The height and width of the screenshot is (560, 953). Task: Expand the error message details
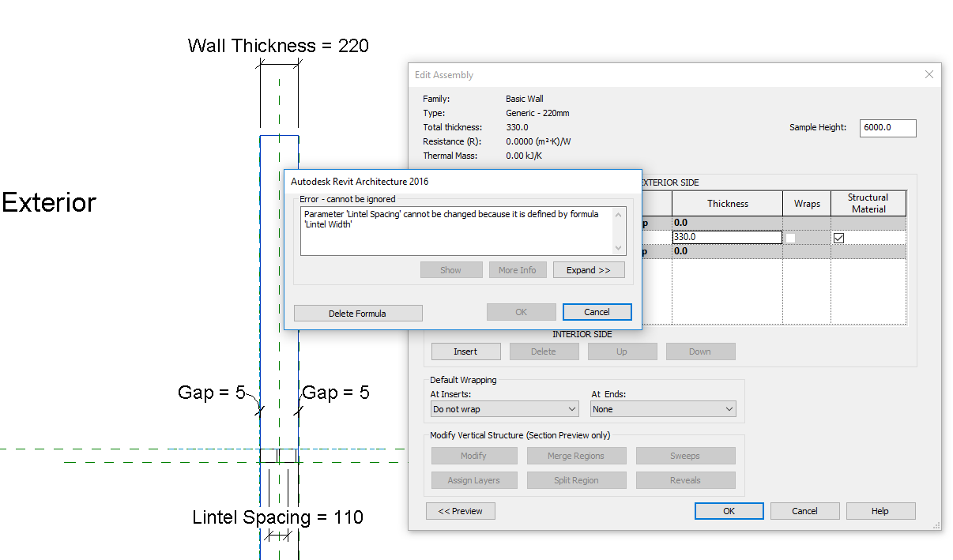589,270
